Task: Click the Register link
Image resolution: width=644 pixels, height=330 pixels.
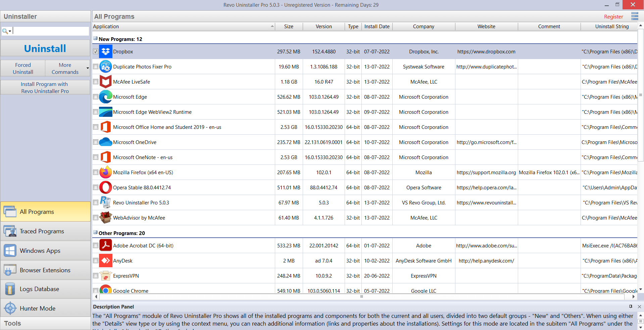Action: click(613, 17)
